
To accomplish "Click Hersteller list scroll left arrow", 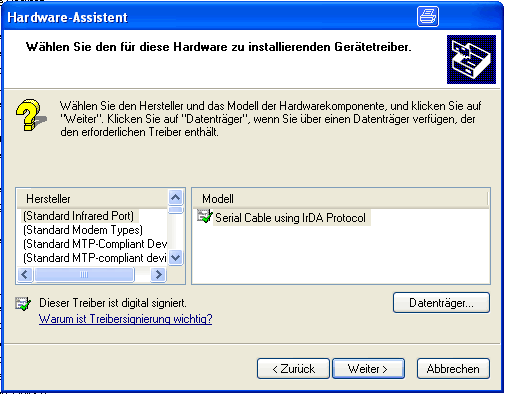I will click(25, 275).
